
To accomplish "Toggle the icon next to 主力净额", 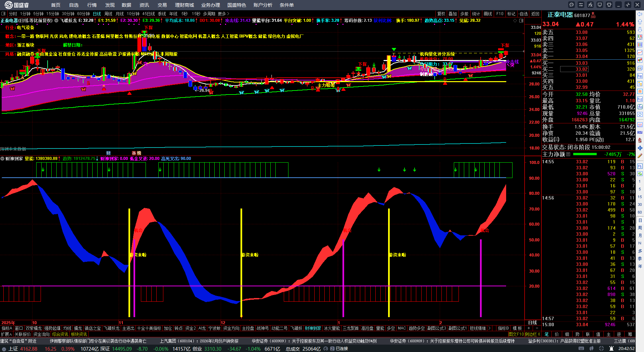I will click(x=568, y=155).
